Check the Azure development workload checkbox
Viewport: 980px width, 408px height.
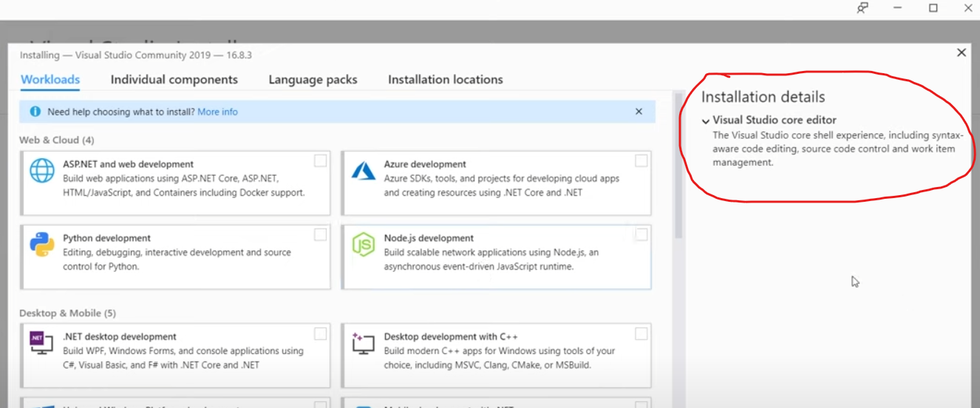click(641, 160)
